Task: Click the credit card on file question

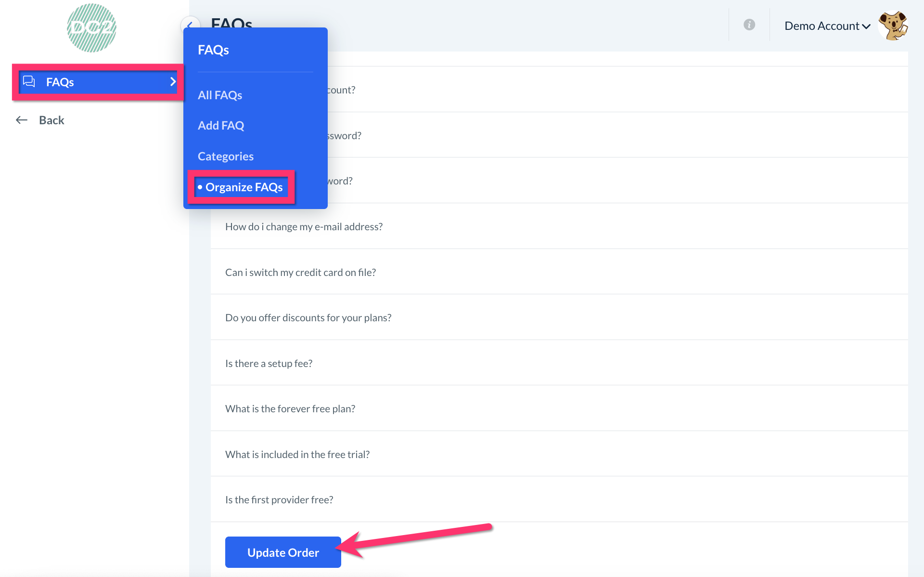Action: point(300,272)
